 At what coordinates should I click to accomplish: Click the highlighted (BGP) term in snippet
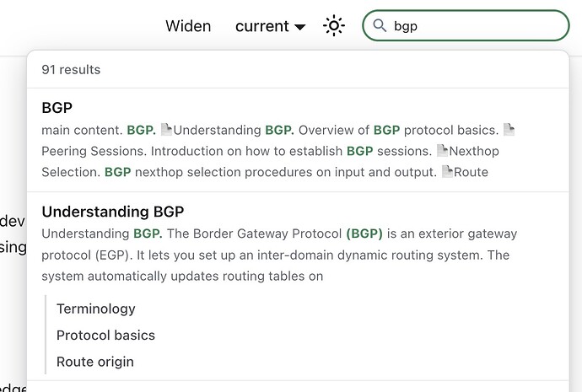click(x=364, y=234)
